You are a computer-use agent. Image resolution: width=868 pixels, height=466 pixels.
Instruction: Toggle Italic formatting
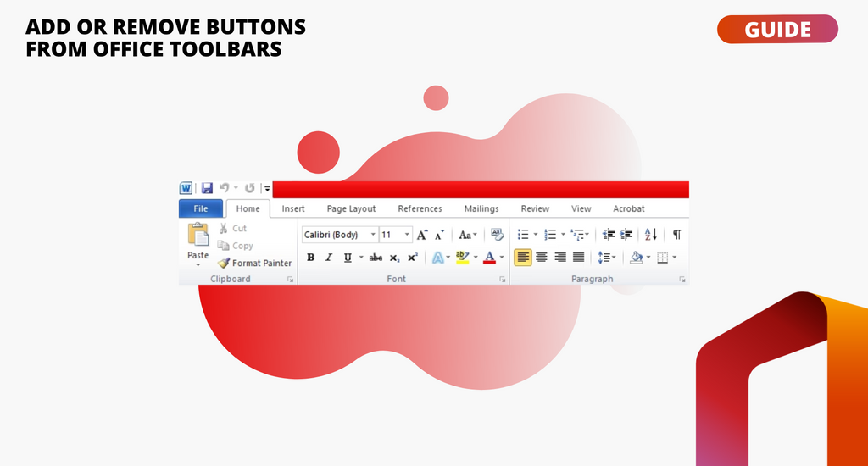point(329,258)
